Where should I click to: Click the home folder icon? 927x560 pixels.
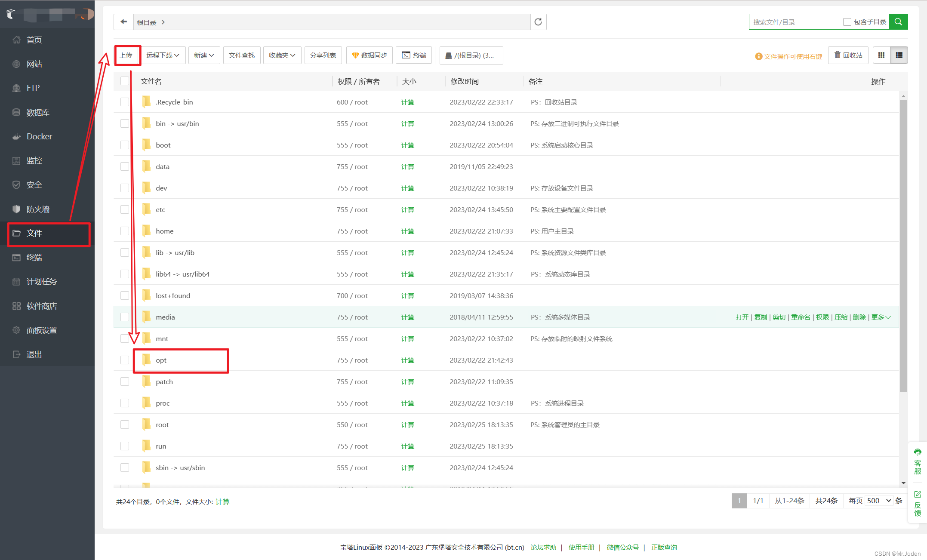click(146, 231)
